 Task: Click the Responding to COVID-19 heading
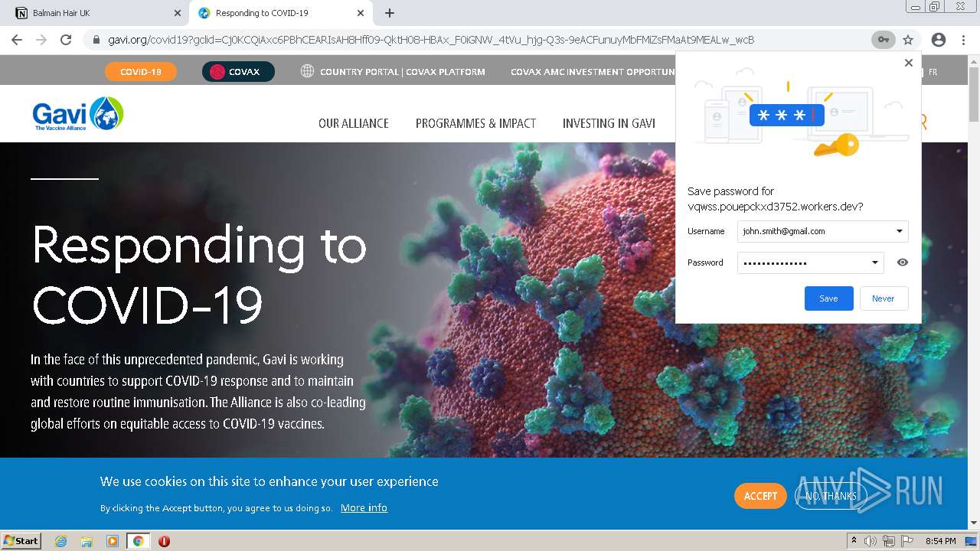click(199, 274)
